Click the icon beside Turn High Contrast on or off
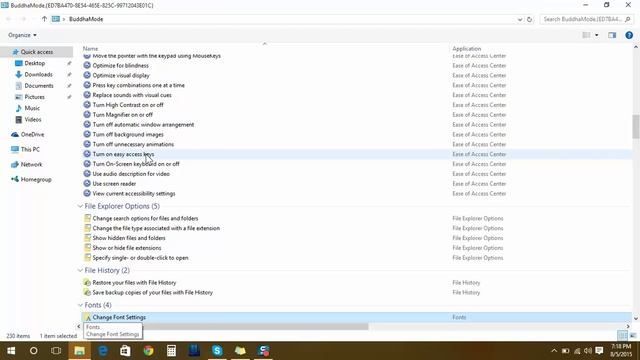Image resolution: width=640 pixels, height=360 pixels. pyautogui.click(x=87, y=105)
